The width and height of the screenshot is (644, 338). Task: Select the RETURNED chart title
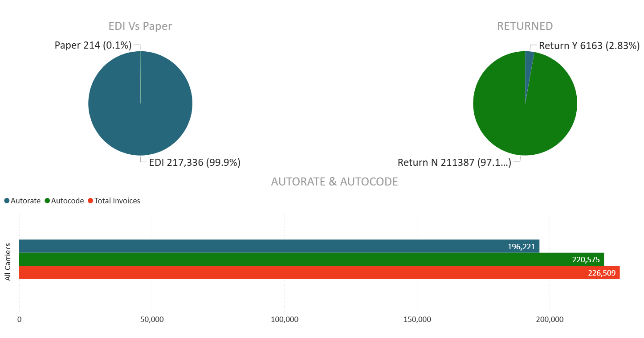click(x=525, y=26)
